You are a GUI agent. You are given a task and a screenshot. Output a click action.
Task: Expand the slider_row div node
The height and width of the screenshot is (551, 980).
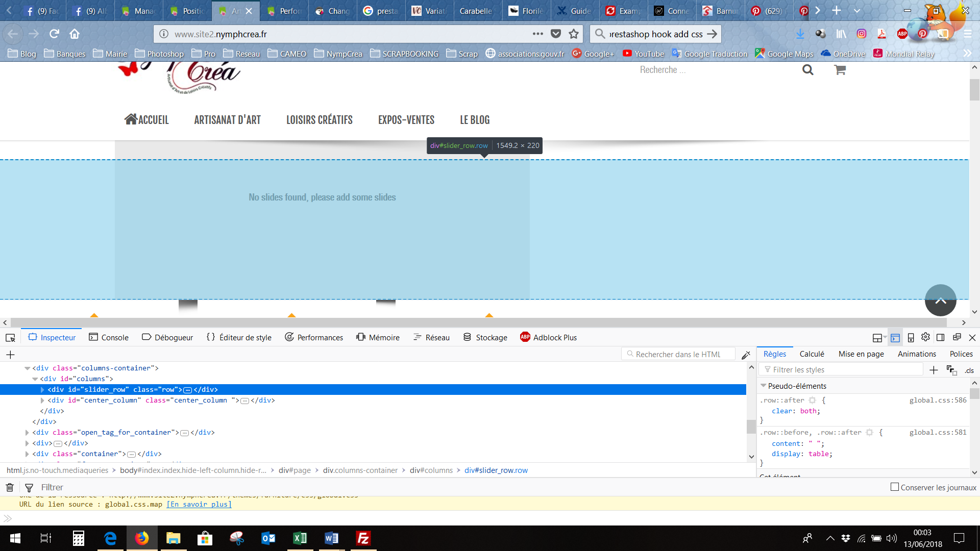(x=42, y=390)
